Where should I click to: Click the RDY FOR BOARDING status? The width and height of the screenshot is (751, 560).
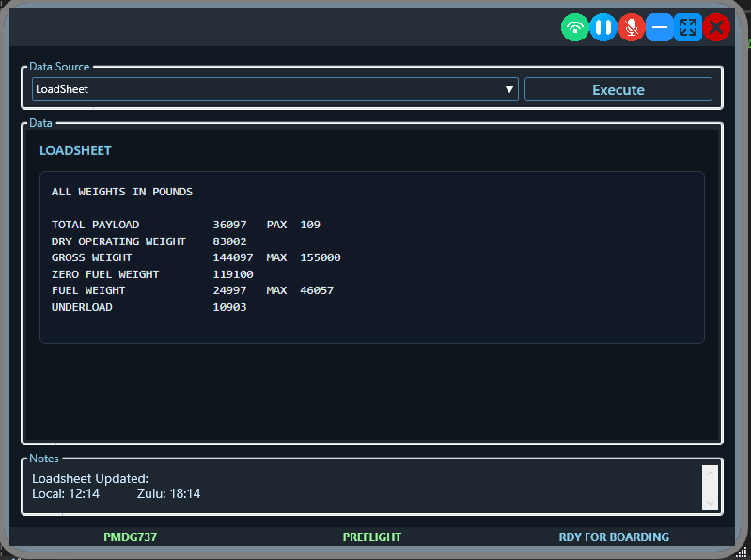[614, 537]
